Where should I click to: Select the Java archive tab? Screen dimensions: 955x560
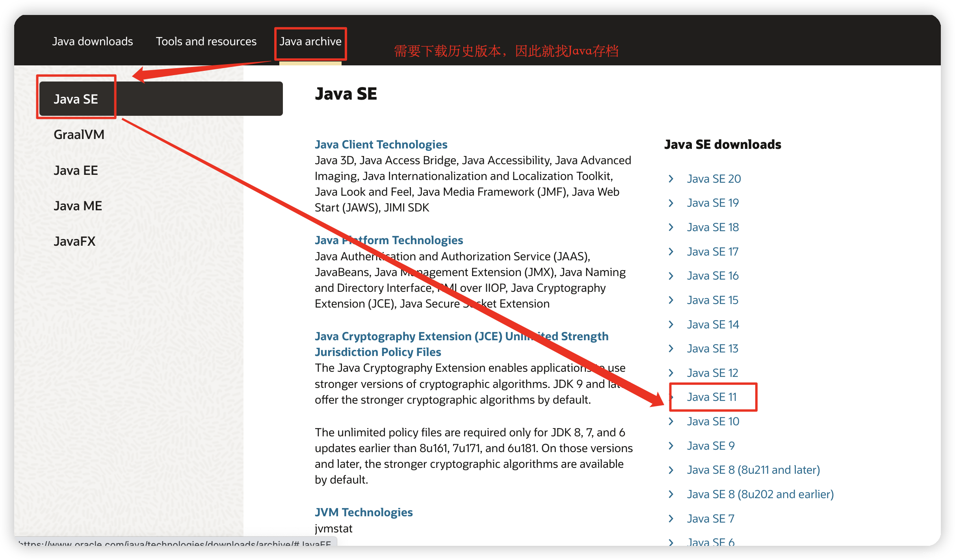tap(310, 41)
